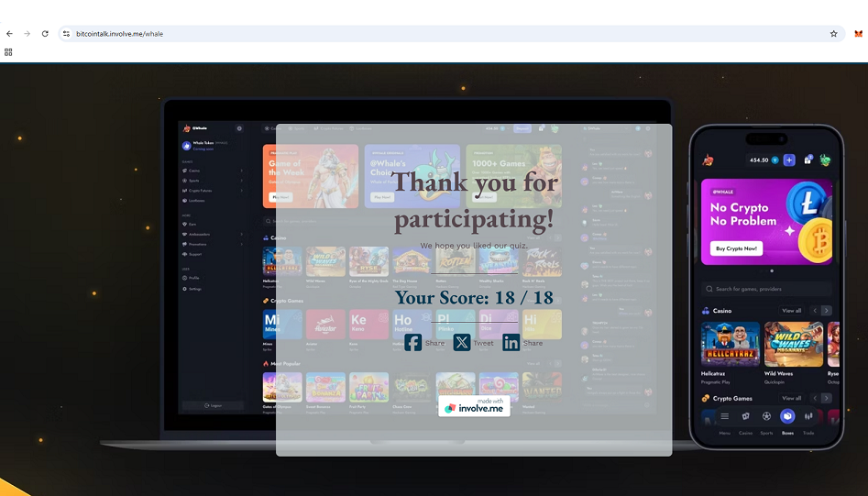View site information icon in address bar

(x=66, y=34)
